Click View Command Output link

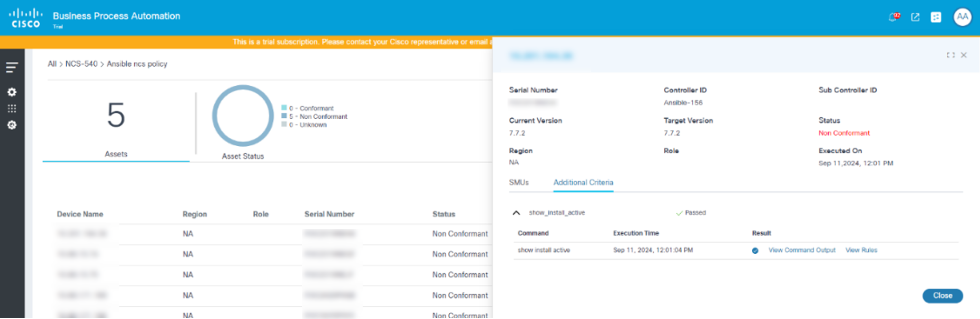(x=802, y=250)
